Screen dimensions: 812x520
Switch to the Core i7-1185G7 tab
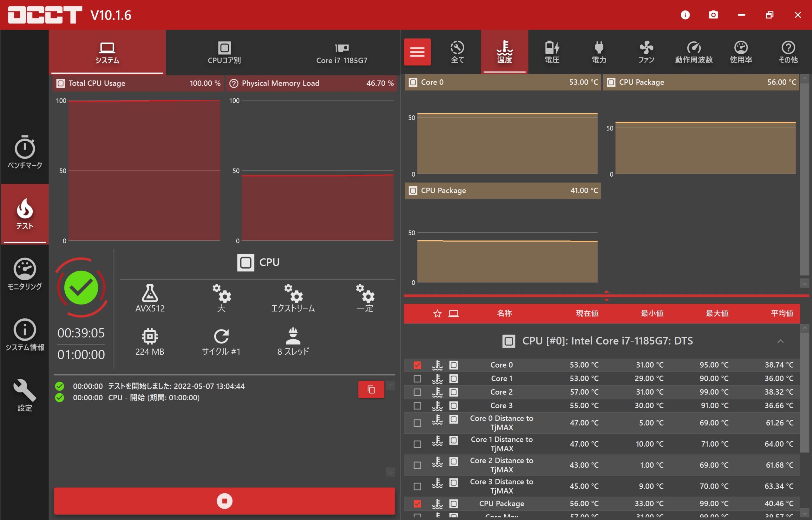click(x=342, y=52)
